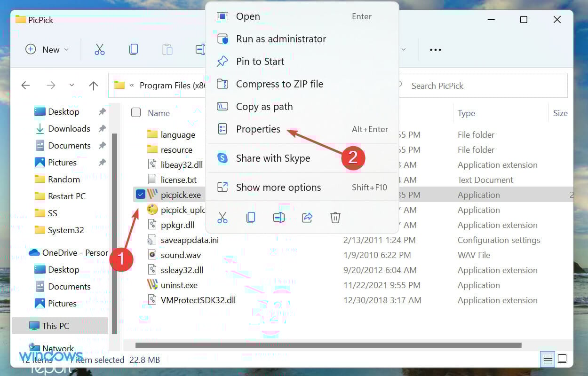
Task: Sort by the Size column header
Action: click(x=560, y=113)
